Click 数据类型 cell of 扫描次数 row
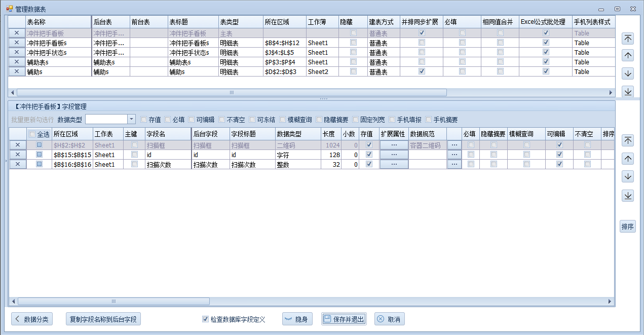This screenshot has width=644, height=335. click(x=298, y=164)
